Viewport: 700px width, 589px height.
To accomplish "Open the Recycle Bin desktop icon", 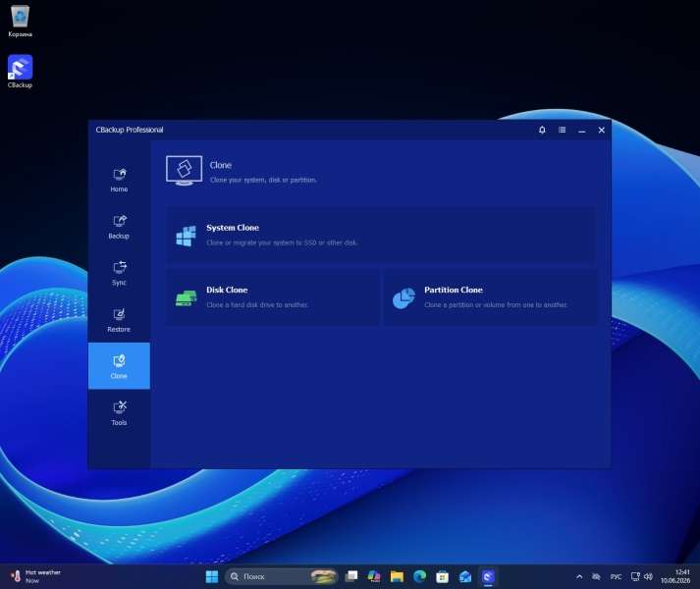I will [20, 22].
